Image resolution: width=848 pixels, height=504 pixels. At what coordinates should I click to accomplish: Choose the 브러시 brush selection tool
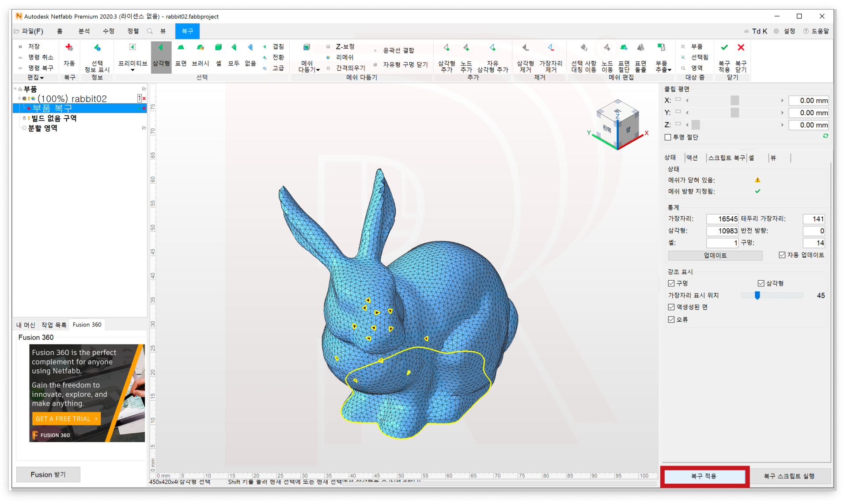pyautogui.click(x=200, y=48)
